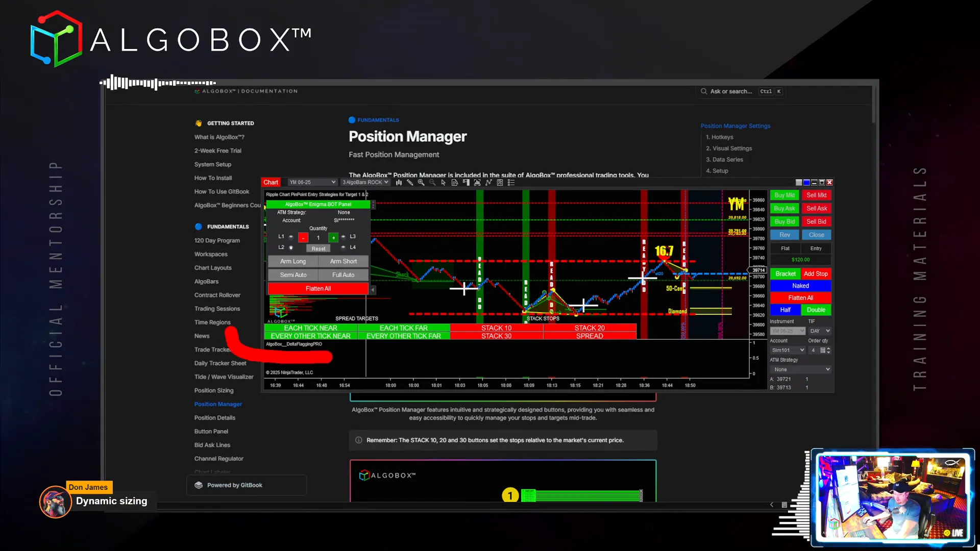The image size is (980, 551).
Task: Click the Reset quantity button
Action: pos(318,248)
